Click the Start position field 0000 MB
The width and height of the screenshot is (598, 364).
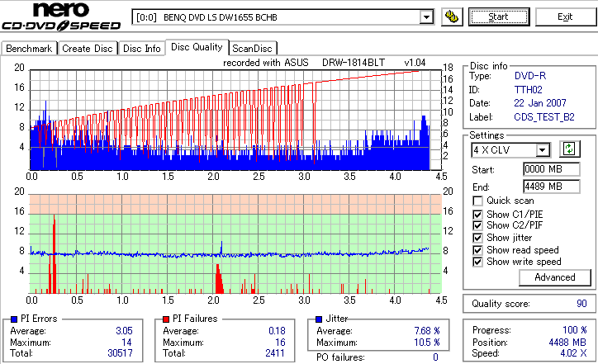click(x=552, y=169)
